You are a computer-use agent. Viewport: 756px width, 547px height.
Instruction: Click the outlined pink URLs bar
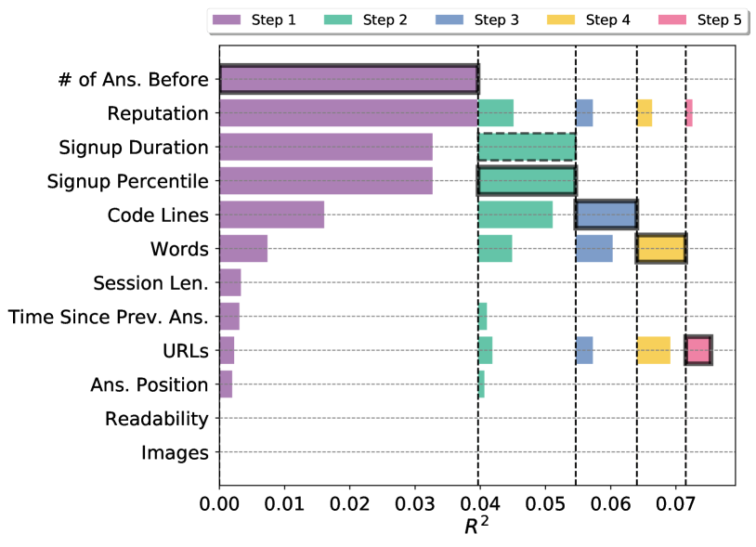(698, 350)
